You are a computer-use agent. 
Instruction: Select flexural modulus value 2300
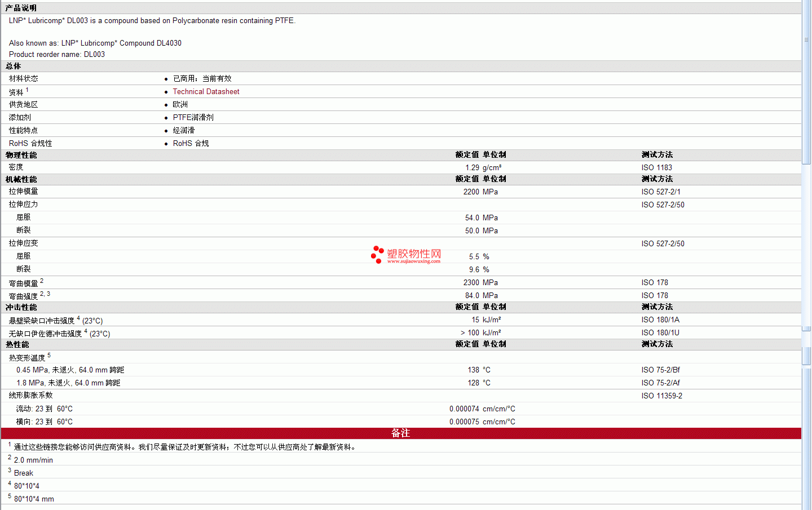pyautogui.click(x=471, y=282)
